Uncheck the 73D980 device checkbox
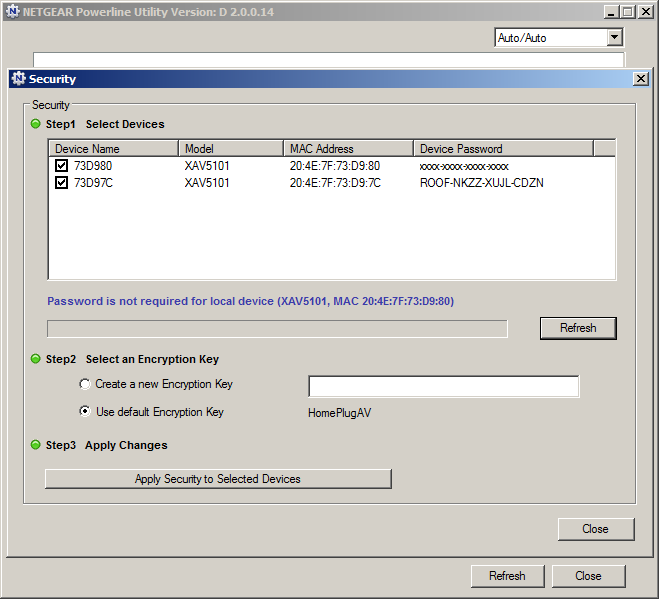 coord(61,166)
